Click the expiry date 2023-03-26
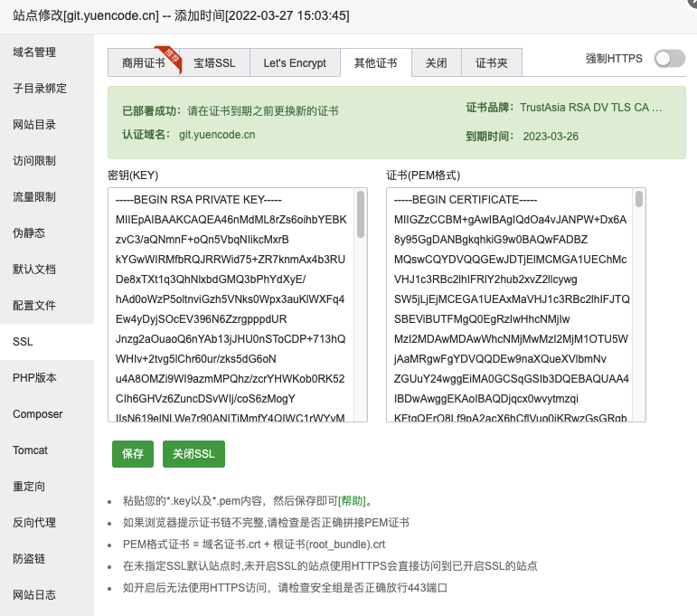697x616 pixels. point(551,137)
